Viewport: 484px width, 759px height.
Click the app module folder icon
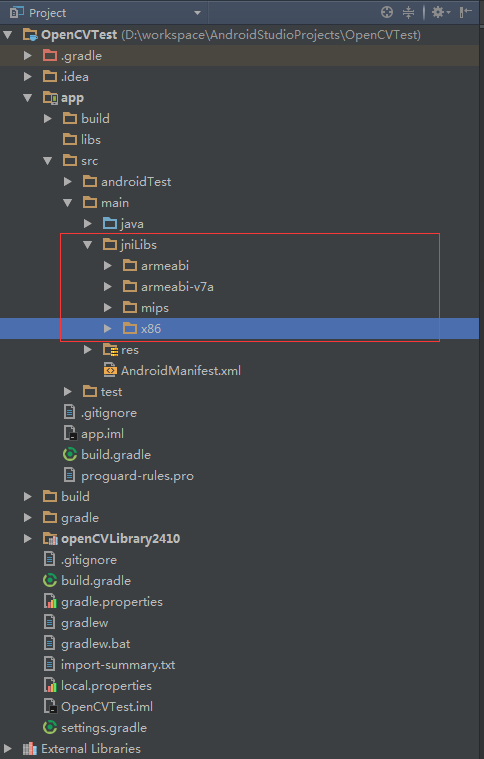tap(50, 98)
